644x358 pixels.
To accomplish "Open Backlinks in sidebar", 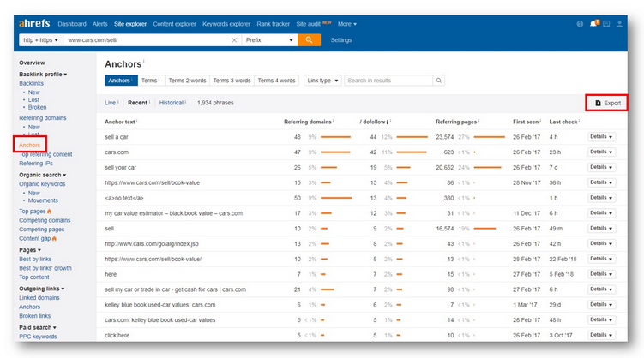I will (x=31, y=83).
